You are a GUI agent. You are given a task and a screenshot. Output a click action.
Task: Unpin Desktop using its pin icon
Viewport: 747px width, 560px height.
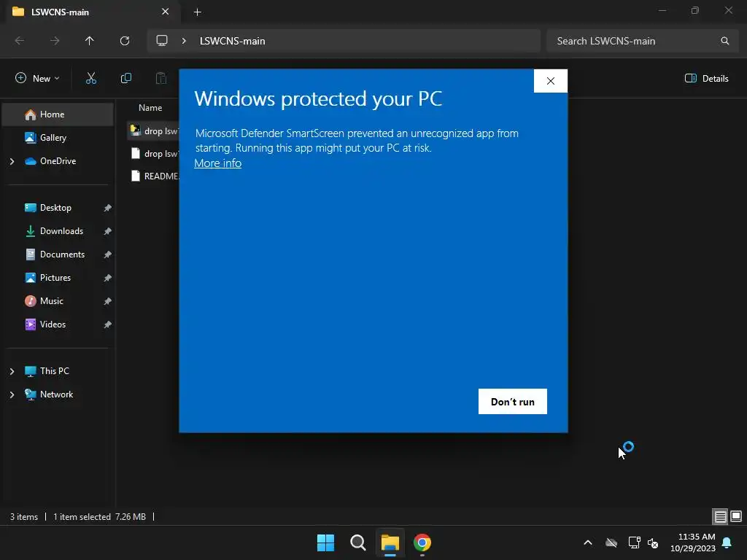click(108, 208)
